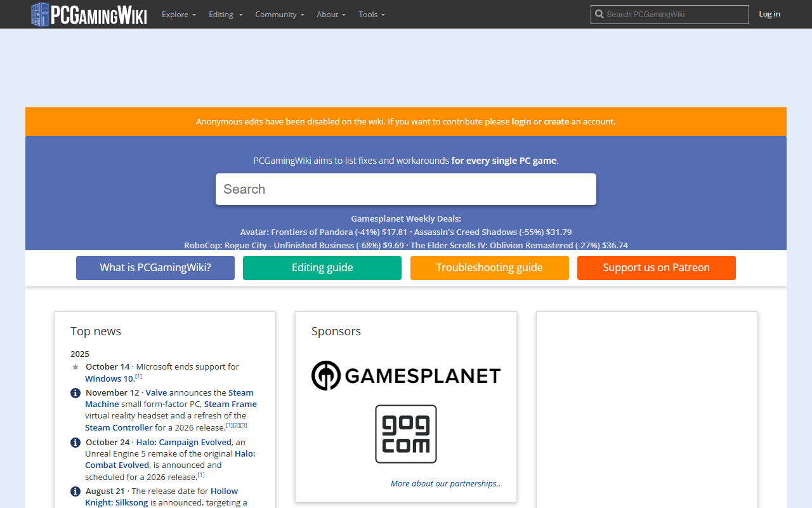Viewport: 812px width, 508px height.
Task: Click Log in at top right
Action: [769, 14]
